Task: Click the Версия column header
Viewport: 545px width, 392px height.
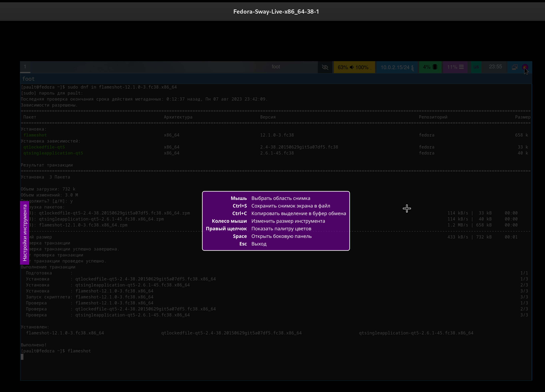Action: click(268, 117)
